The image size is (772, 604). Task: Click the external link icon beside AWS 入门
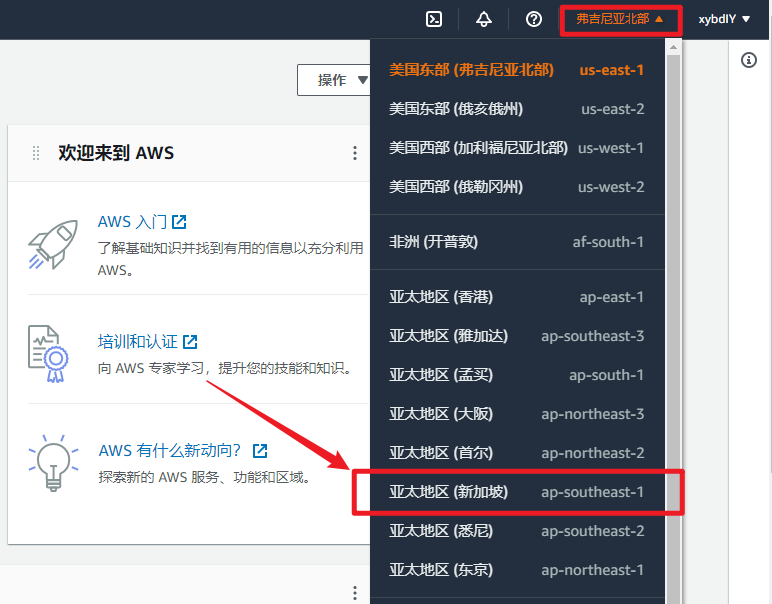[179, 222]
